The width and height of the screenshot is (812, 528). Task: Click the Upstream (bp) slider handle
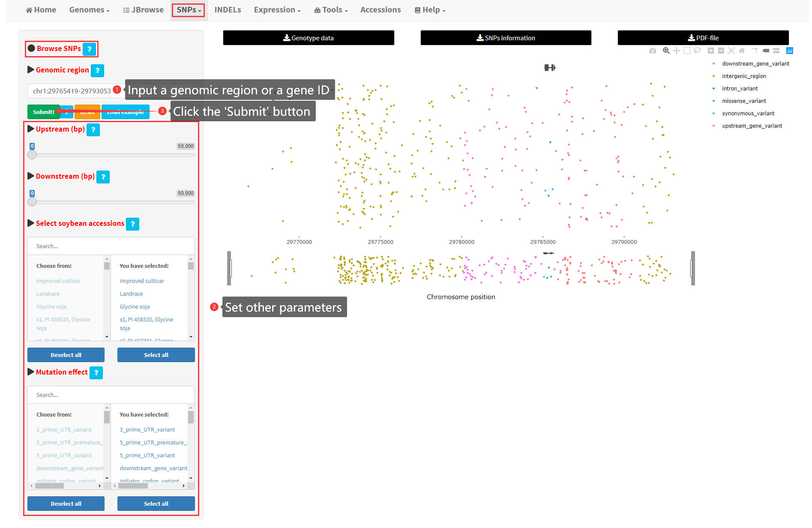click(x=32, y=155)
